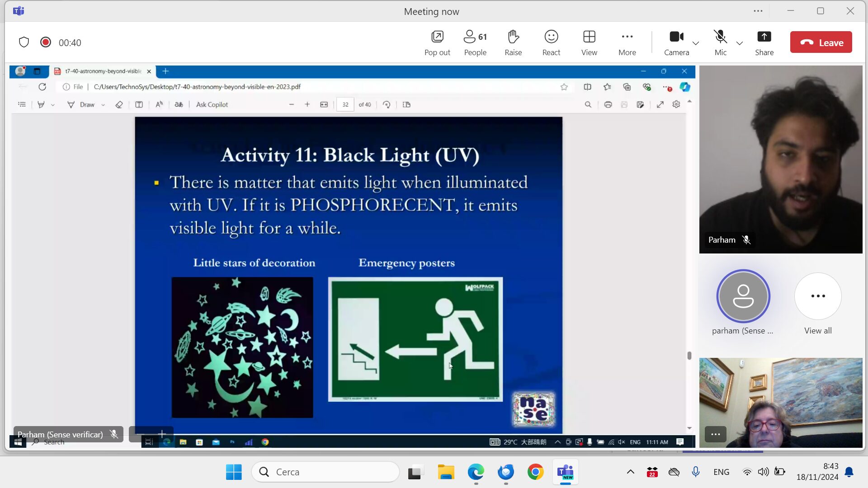Rotate the PDF page
868x488 pixels.
coord(387,104)
